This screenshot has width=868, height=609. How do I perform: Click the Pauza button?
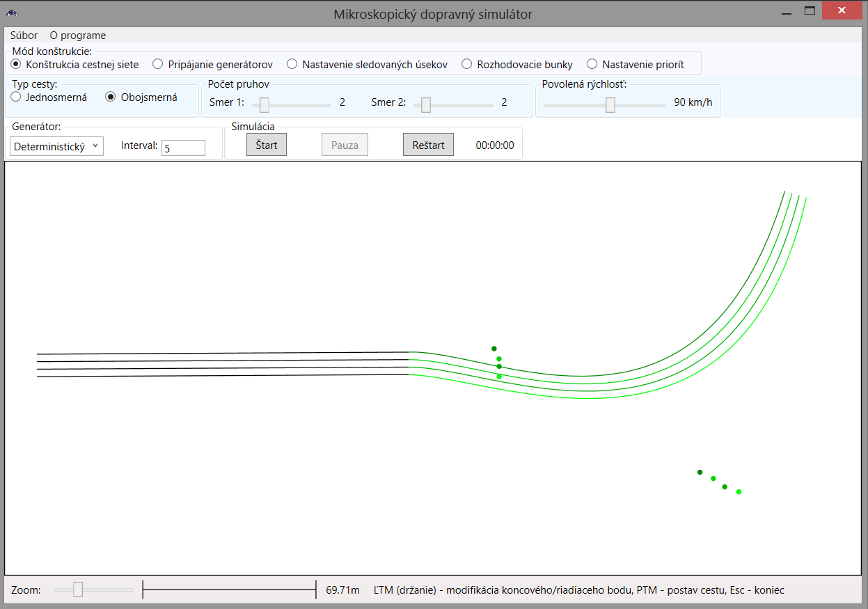(x=345, y=145)
